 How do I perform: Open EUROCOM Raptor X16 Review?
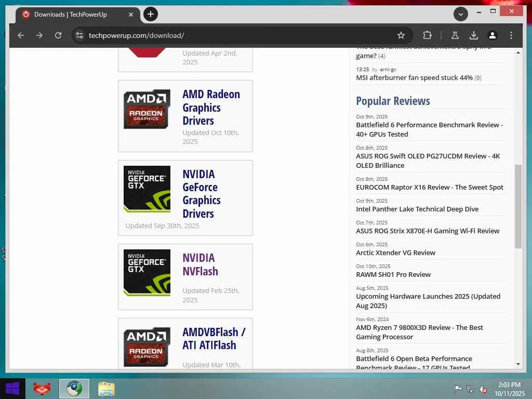[430, 187]
